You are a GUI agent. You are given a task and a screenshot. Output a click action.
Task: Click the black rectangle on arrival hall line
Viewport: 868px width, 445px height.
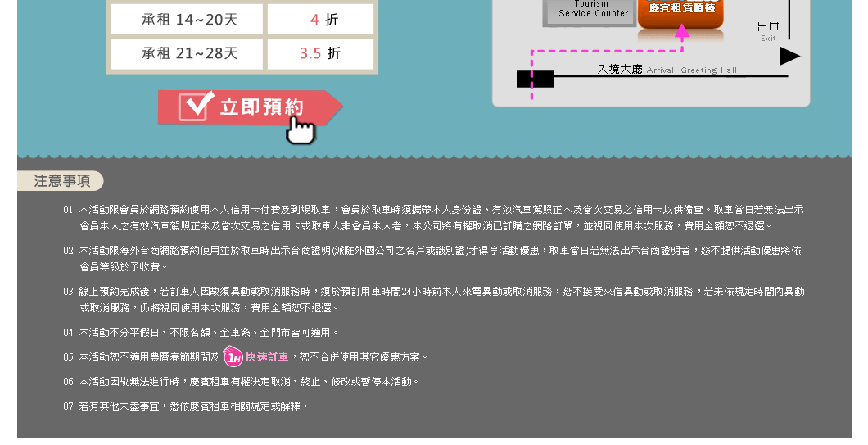[535, 79]
